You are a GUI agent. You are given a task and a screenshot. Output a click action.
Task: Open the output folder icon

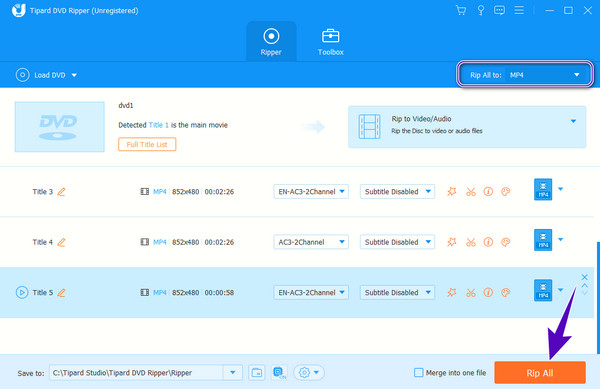tap(257, 373)
